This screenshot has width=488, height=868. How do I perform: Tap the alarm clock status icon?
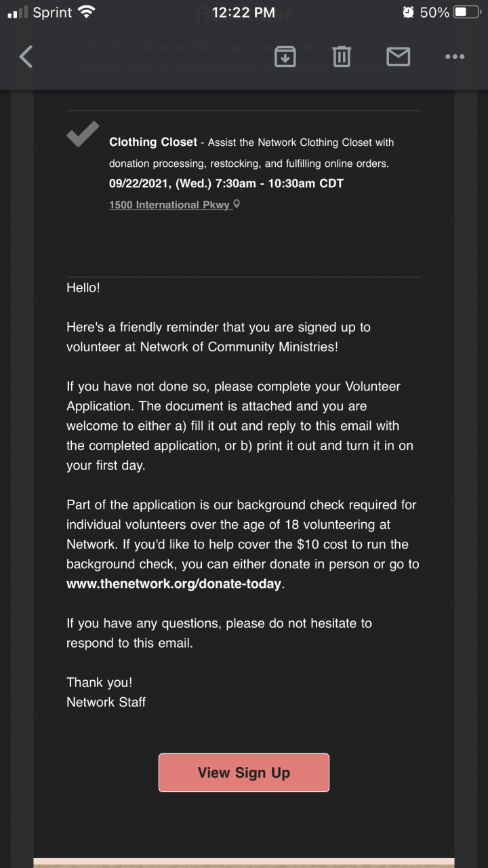click(408, 12)
